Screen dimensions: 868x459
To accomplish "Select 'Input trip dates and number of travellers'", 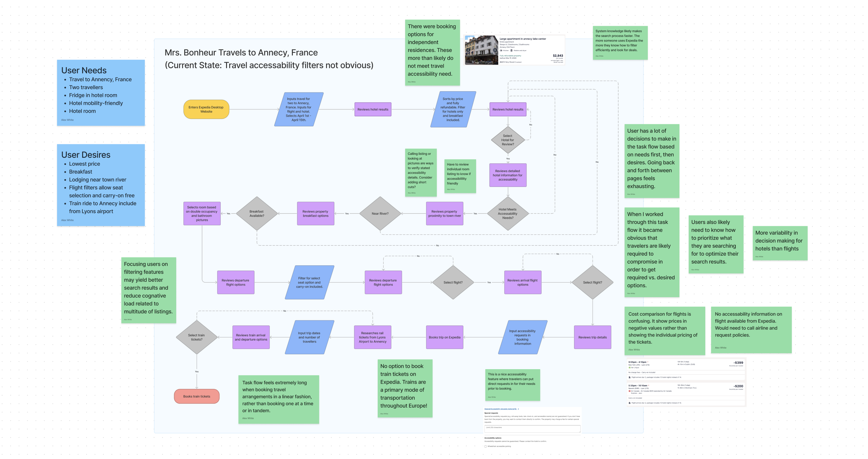I will point(309,337).
